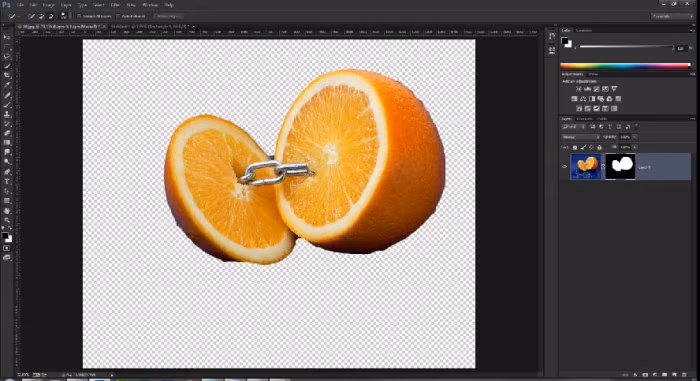
Task: Add a Black & White adjustment
Action: tap(592, 99)
